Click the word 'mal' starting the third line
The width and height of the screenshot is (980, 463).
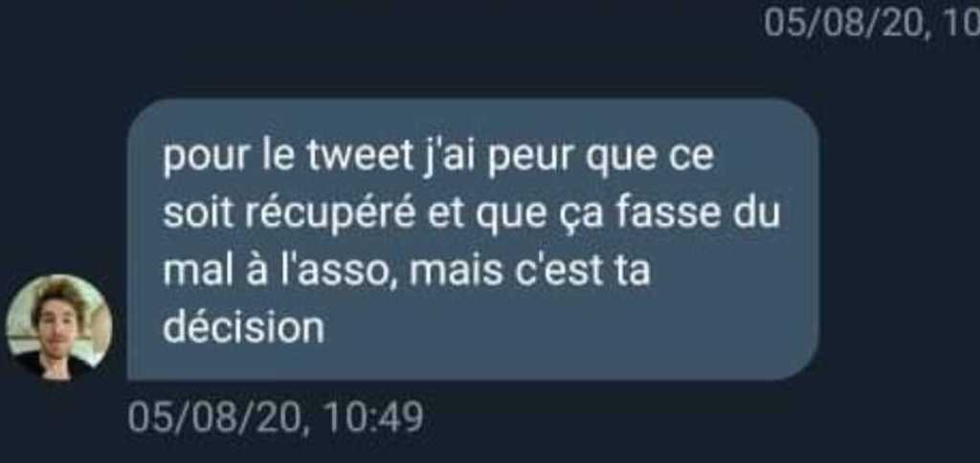(193, 272)
